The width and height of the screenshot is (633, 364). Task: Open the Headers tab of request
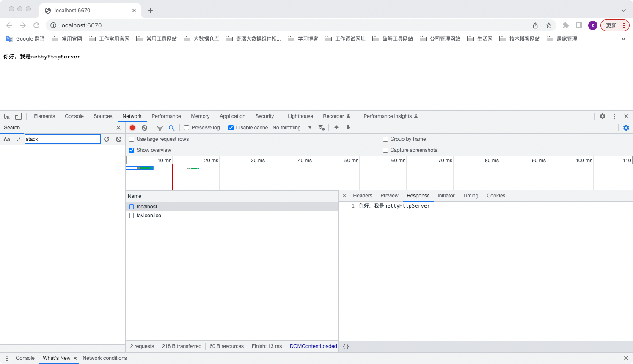pos(362,196)
